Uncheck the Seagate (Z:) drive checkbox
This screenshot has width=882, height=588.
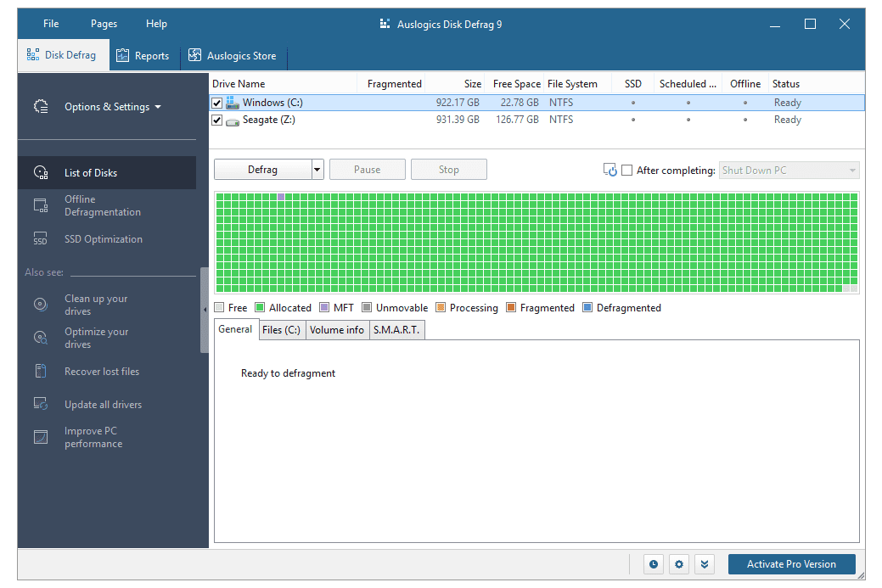point(217,120)
